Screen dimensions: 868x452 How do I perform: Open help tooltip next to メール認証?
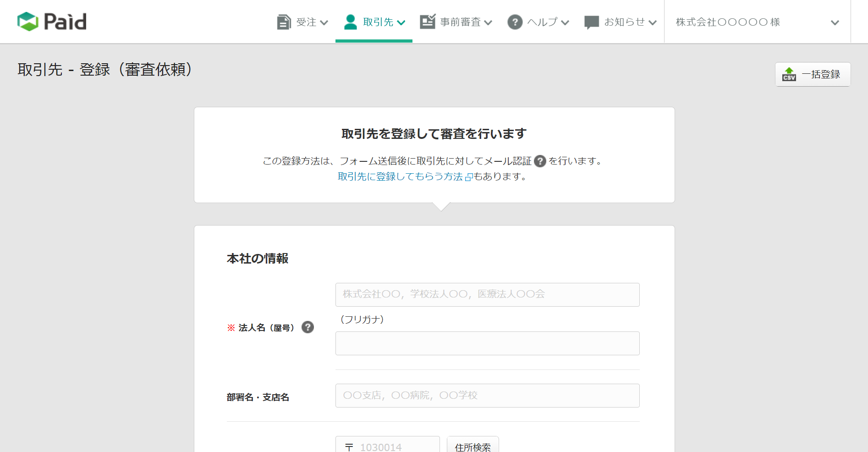coord(540,161)
